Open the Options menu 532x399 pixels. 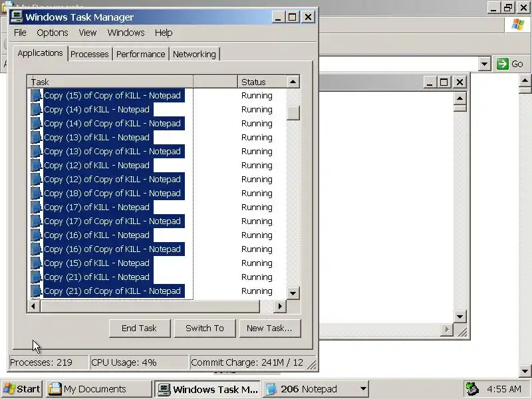[x=53, y=33]
